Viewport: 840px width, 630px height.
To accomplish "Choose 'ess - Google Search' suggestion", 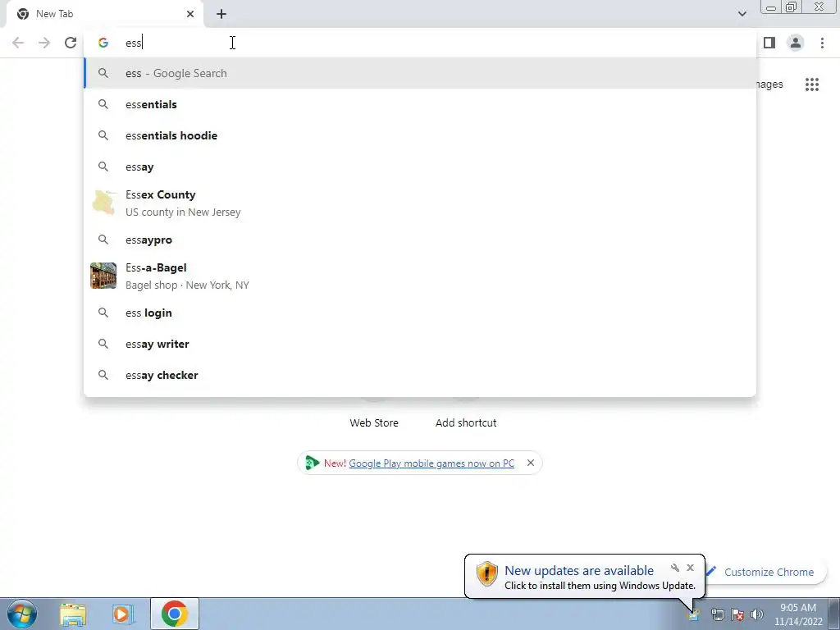I will click(420, 73).
